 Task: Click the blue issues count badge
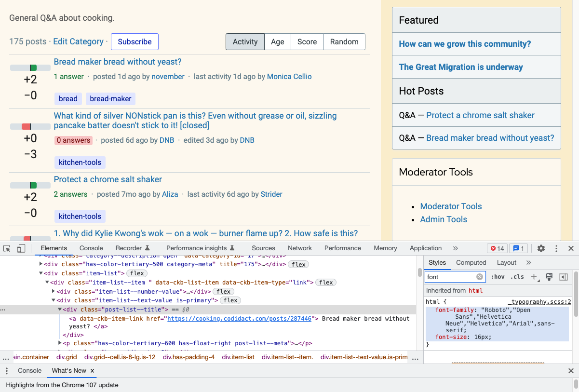pos(518,248)
